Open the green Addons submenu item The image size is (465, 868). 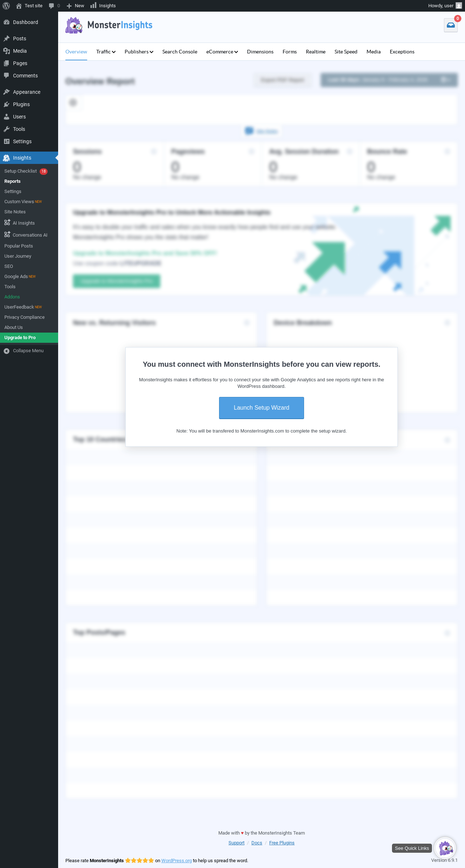point(12,297)
